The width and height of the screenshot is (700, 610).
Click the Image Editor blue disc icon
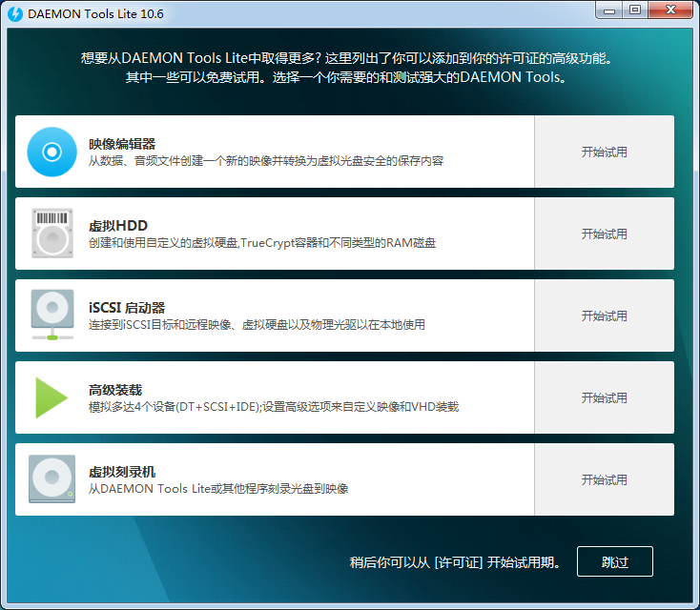pos(51,152)
